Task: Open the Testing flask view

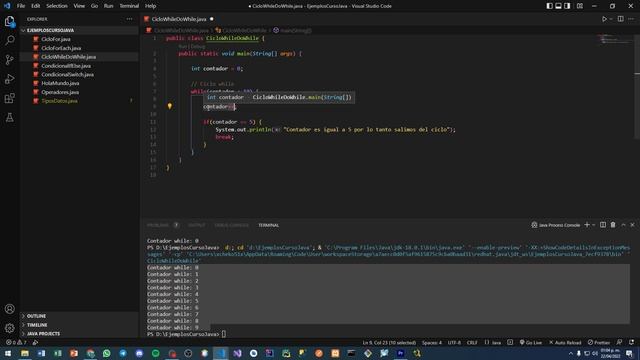Action: (9, 118)
